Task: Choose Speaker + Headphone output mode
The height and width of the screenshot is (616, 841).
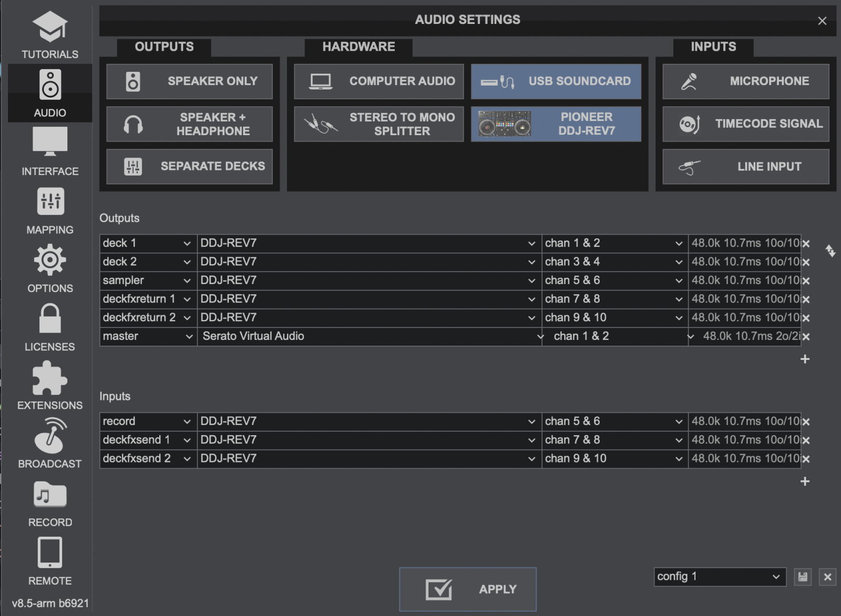Action: [189, 124]
